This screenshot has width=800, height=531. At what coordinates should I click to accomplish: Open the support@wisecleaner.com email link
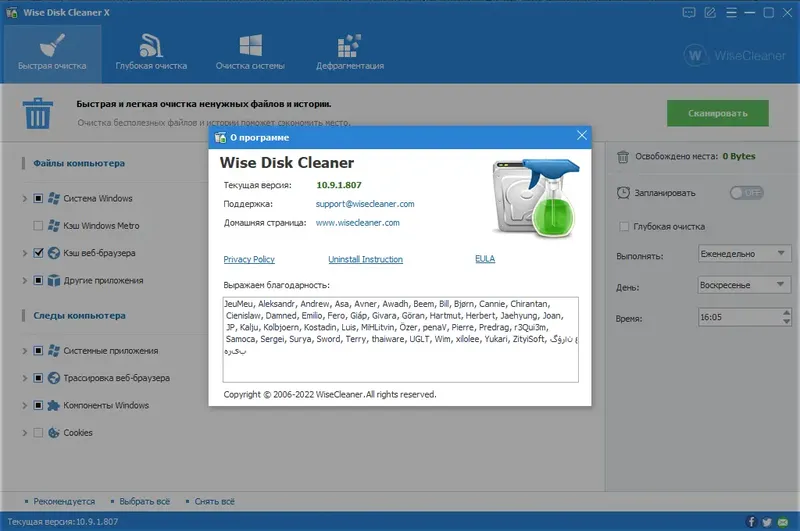click(365, 204)
